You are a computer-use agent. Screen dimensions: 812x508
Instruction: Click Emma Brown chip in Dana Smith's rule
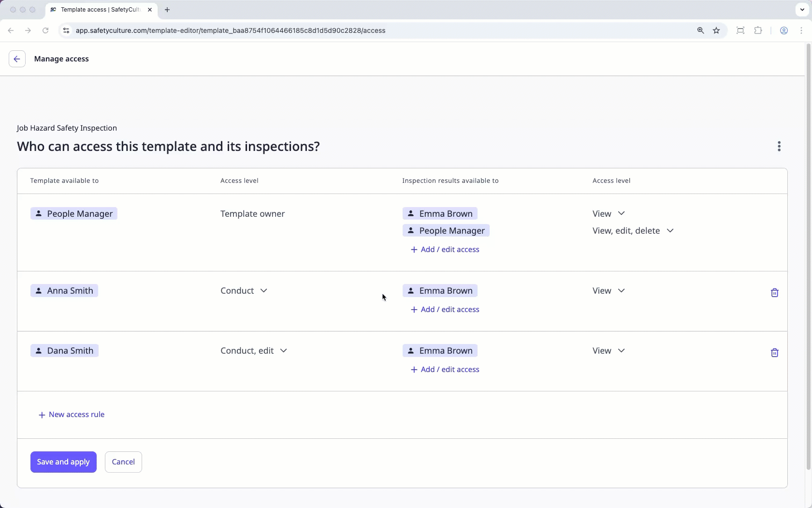coord(440,351)
